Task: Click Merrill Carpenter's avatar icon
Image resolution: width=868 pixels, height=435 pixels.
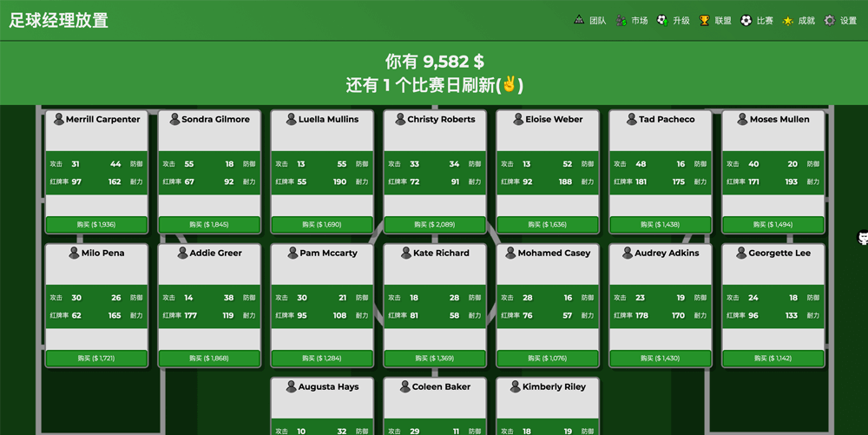Action: coord(59,119)
